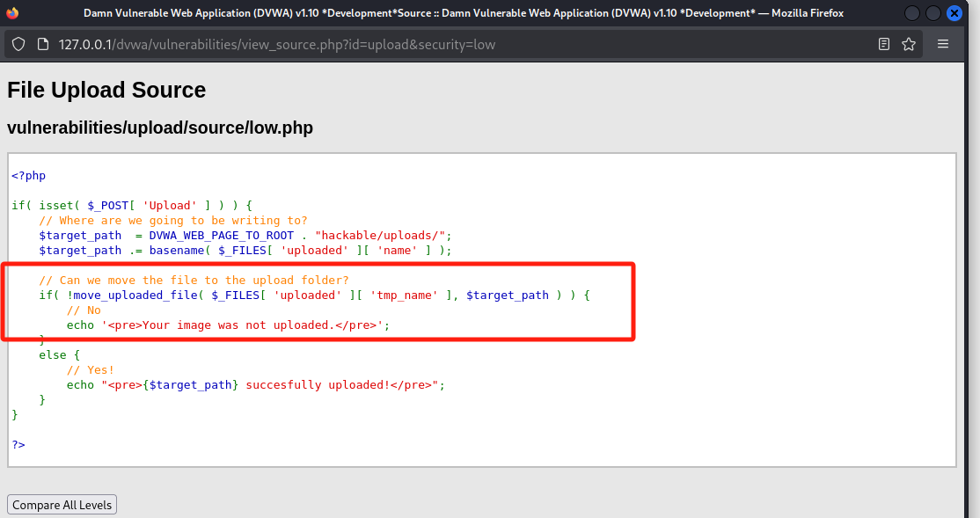Click the Compare All Levels button

click(62, 505)
